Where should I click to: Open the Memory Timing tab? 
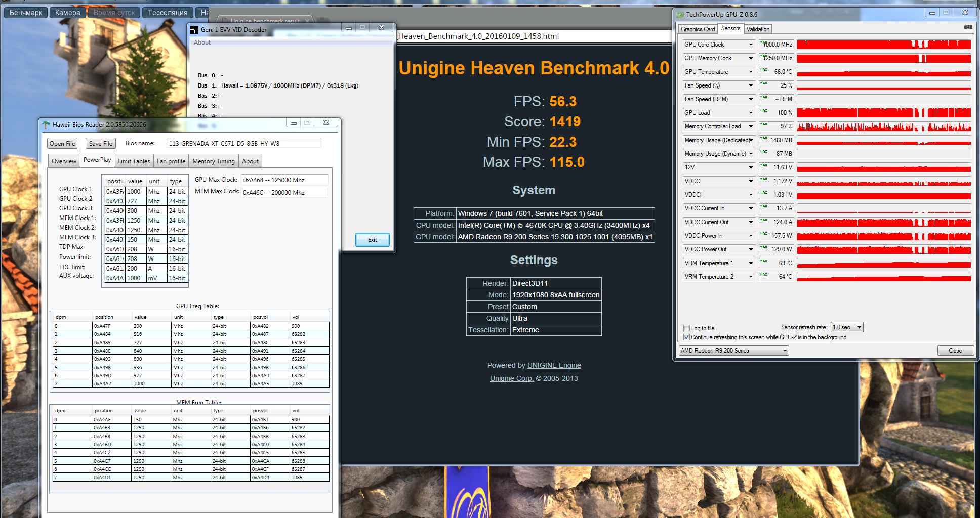point(214,161)
